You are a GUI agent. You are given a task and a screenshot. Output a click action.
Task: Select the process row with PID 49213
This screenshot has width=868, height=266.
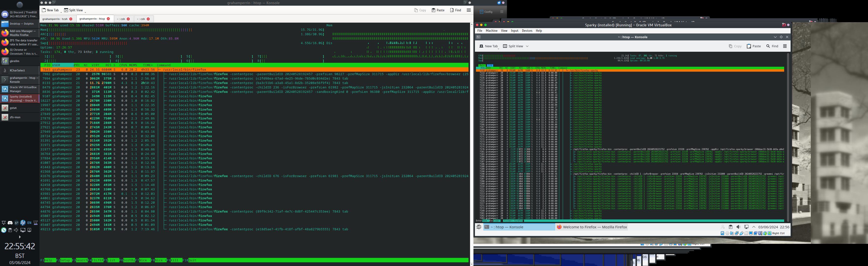click(x=254, y=229)
